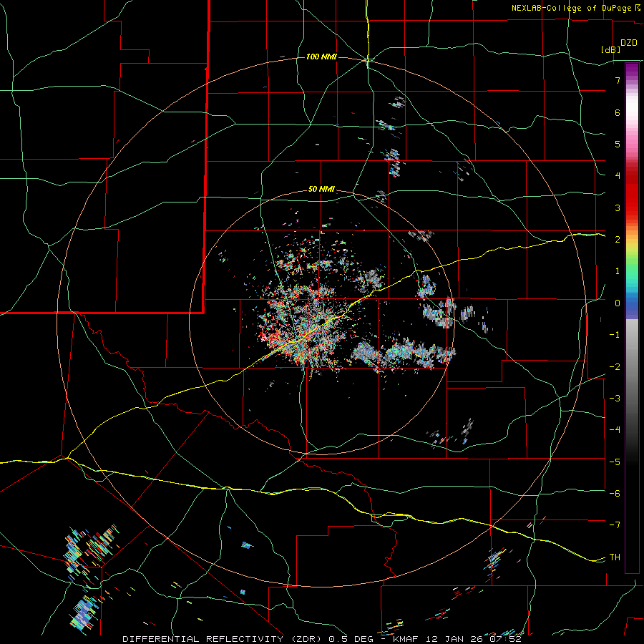Screen dimensions: 644x644
Task: Click the -4 value on the scale
Action: 615,430
